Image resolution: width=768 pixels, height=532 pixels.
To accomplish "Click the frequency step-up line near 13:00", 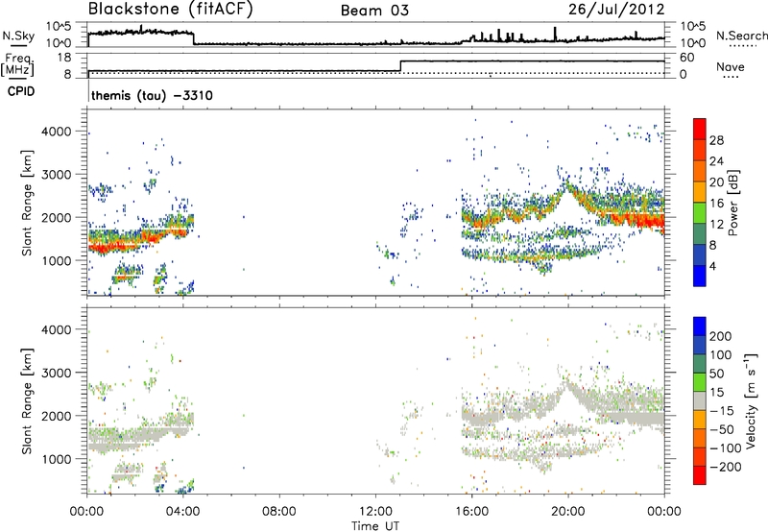I will coord(400,66).
